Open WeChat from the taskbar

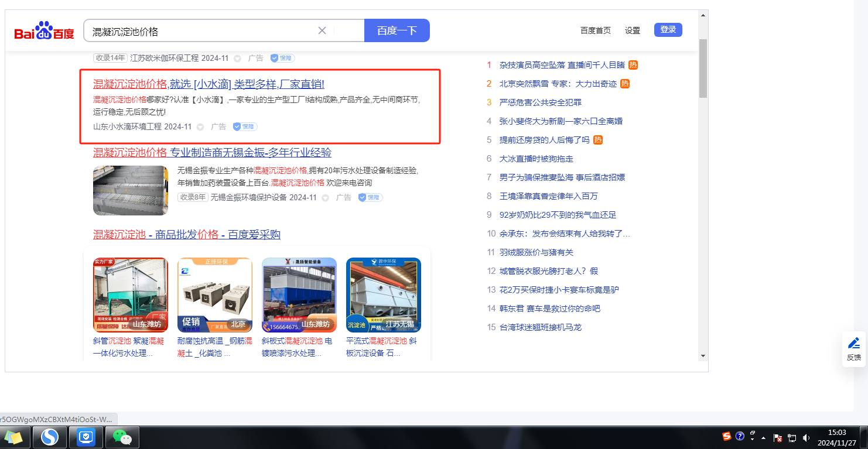[x=122, y=437]
